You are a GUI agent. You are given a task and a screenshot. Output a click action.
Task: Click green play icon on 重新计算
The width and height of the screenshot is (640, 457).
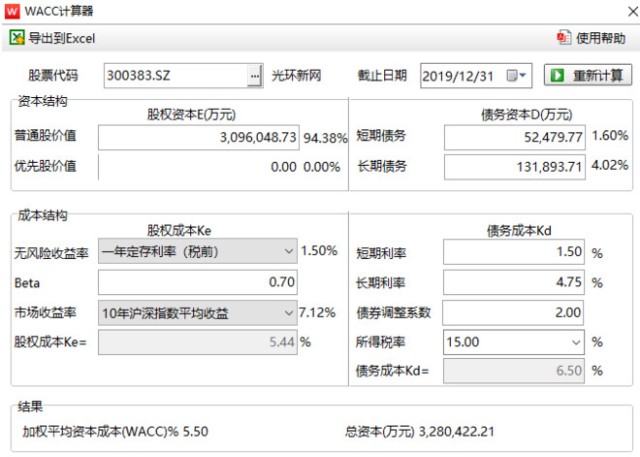[x=557, y=75]
